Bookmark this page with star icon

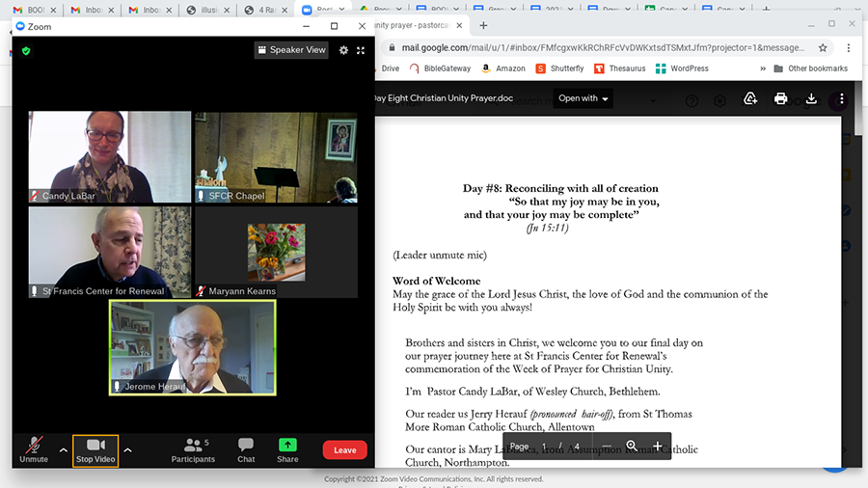pos(823,48)
